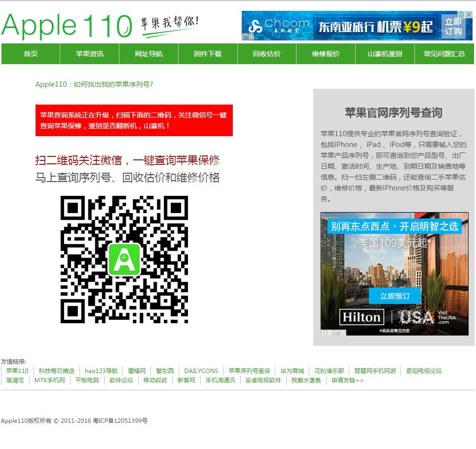
Task: Open 琵琶网手机网游 link
Action: [375, 371]
